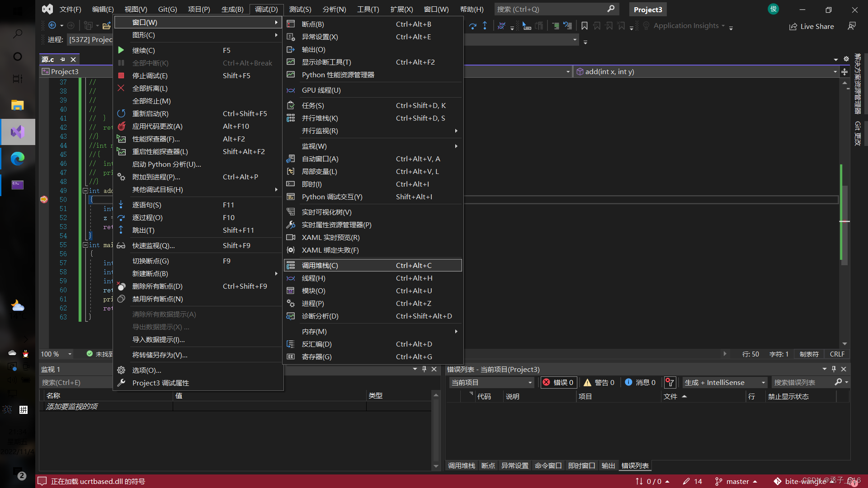Toggle error list filter funnel button

pos(670,382)
